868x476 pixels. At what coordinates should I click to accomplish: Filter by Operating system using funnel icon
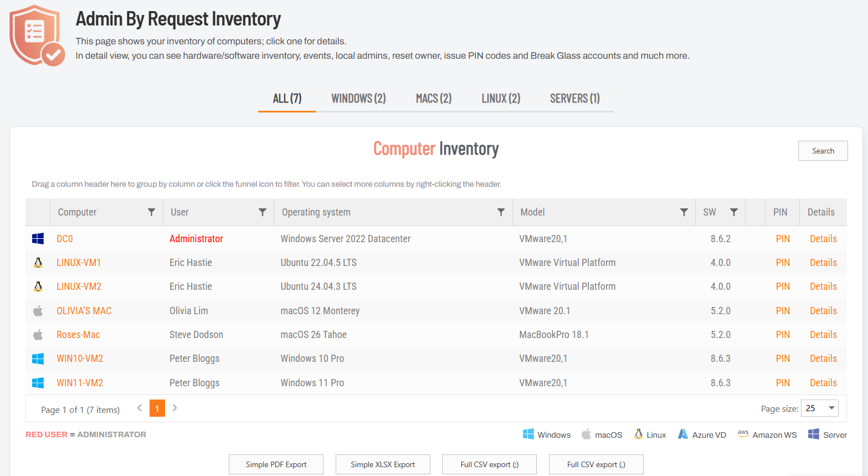501,212
